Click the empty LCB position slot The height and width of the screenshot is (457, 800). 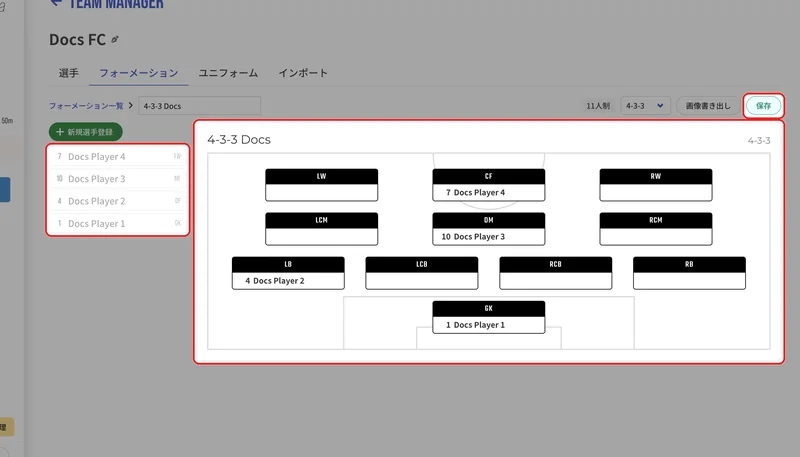tap(422, 273)
